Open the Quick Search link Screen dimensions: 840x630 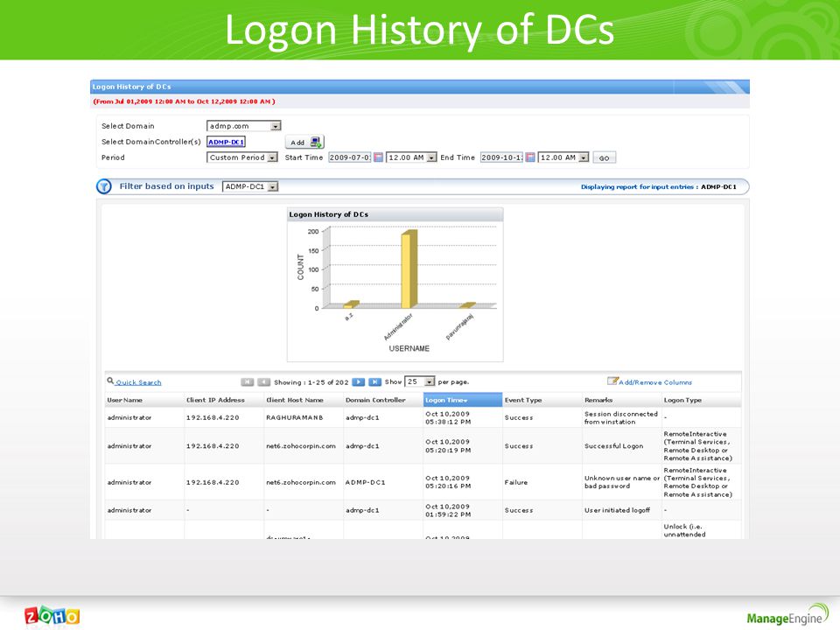click(x=138, y=382)
